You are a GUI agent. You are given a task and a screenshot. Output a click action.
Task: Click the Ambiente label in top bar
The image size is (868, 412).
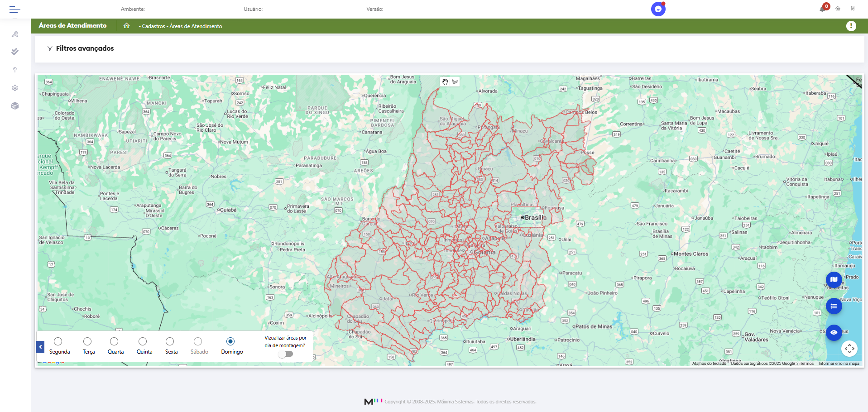[133, 9]
